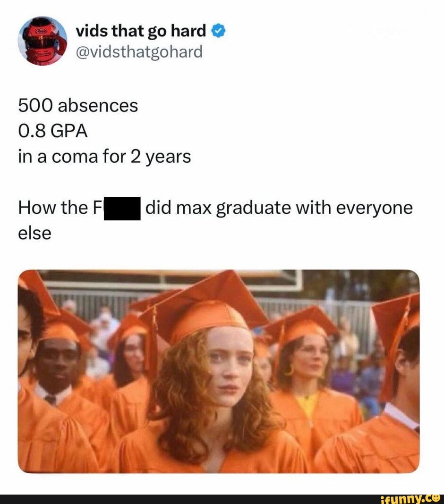
Task: Click the ifunny.co watermark logo
Action: pos(410,499)
